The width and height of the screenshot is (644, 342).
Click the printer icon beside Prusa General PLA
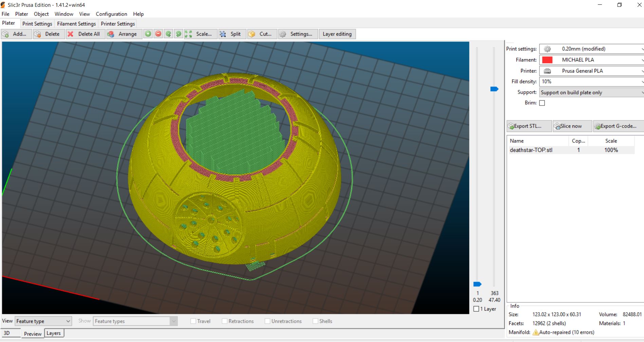coord(547,71)
